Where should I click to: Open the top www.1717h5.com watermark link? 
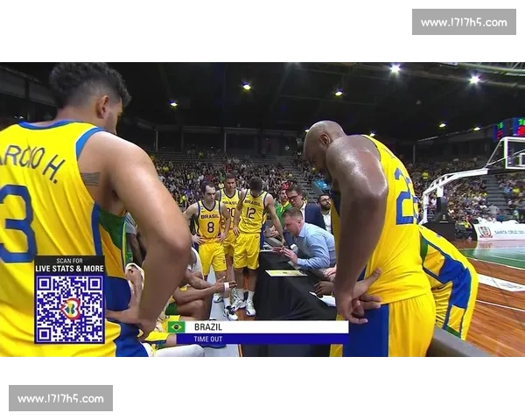[x=461, y=21]
